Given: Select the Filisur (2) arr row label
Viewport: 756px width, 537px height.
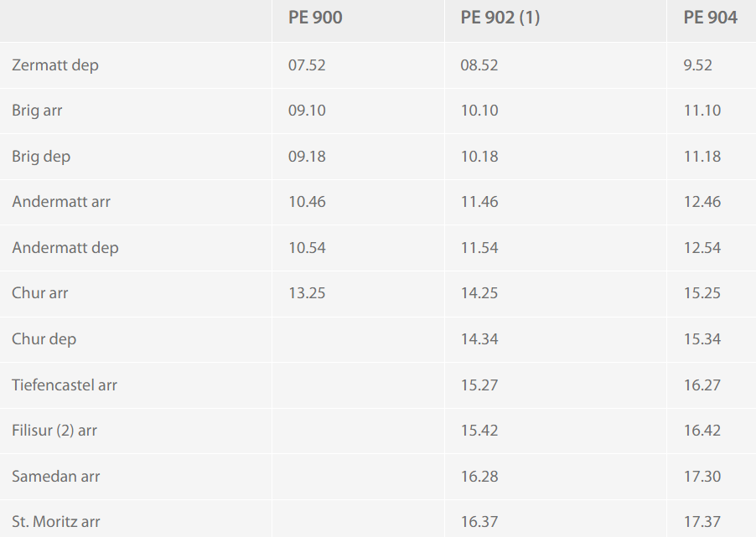Looking at the screenshot, I should pyautogui.click(x=54, y=431).
